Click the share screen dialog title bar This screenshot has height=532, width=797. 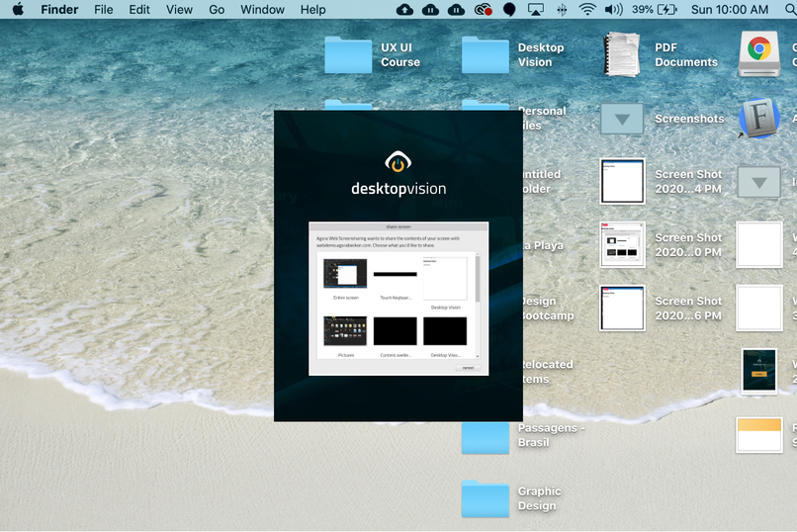pos(398,226)
